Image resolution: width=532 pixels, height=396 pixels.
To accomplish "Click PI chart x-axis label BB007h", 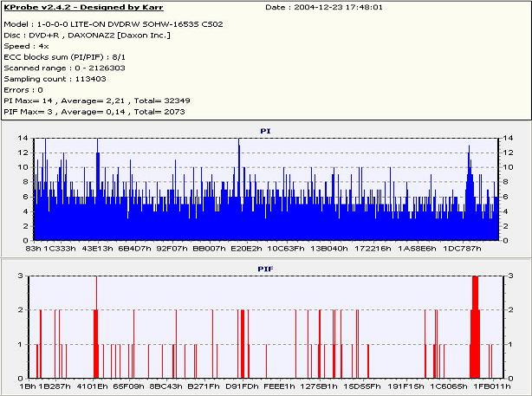I will (x=209, y=249).
